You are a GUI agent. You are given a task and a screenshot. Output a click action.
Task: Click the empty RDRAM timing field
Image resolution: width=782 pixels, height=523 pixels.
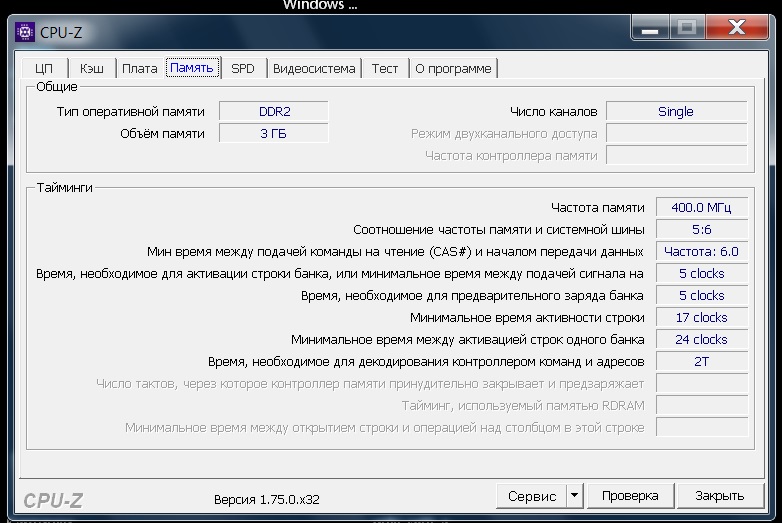click(702, 405)
